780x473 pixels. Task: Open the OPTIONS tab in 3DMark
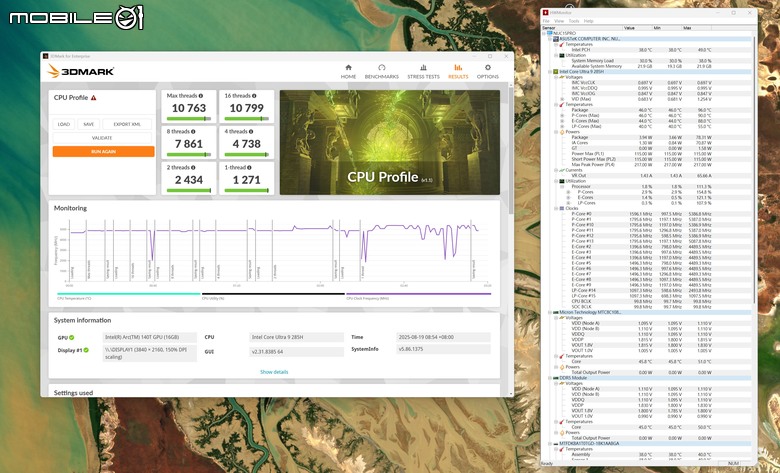pyautogui.click(x=488, y=72)
